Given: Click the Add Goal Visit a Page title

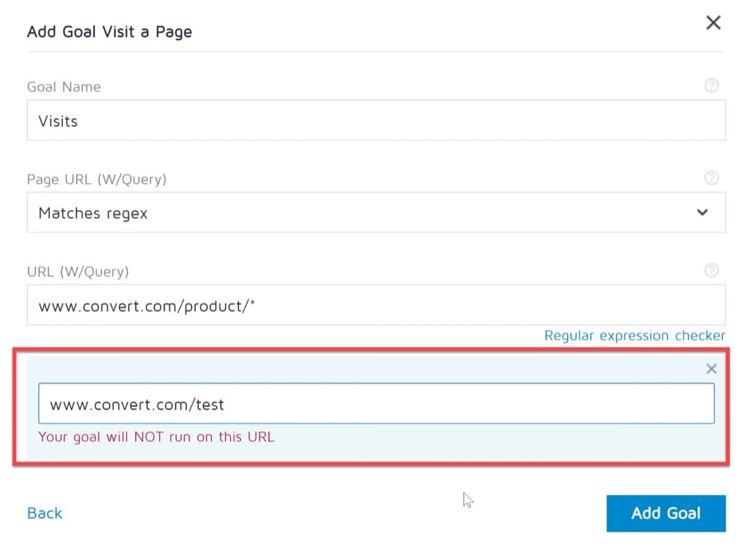Looking at the screenshot, I should pyautogui.click(x=109, y=32).
